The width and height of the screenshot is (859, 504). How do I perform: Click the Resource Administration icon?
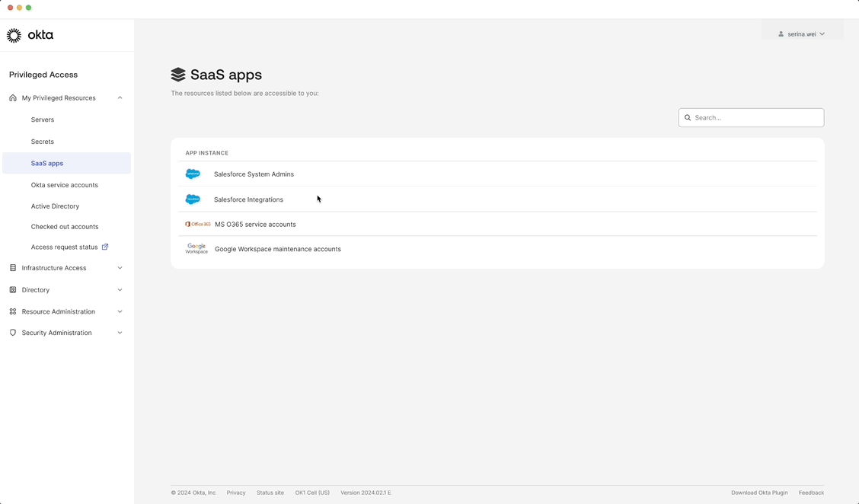pyautogui.click(x=13, y=311)
